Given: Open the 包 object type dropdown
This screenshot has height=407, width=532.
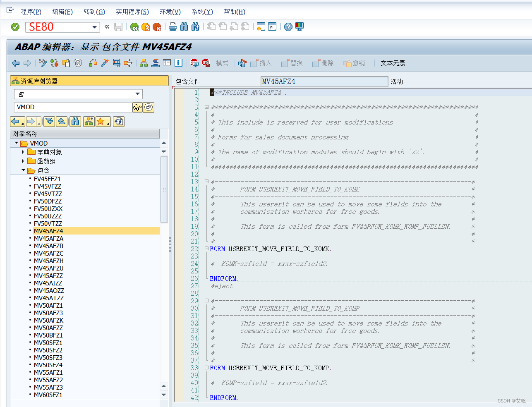Looking at the screenshot, I should tap(138, 94).
